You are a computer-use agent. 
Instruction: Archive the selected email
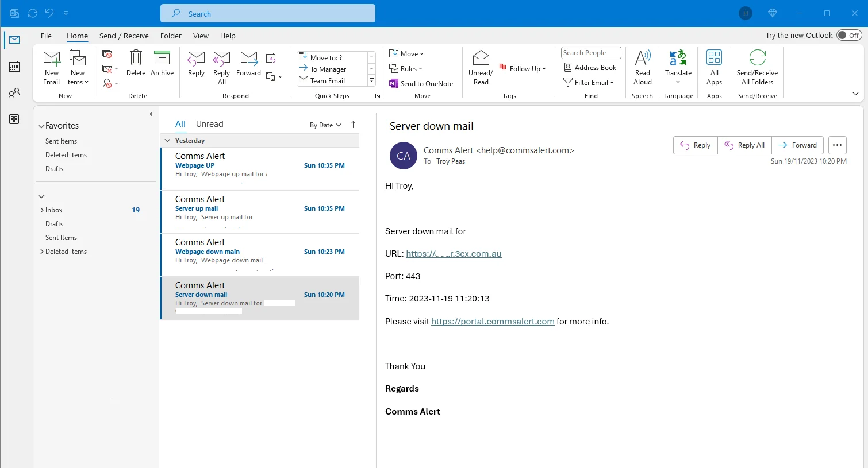[162, 63]
